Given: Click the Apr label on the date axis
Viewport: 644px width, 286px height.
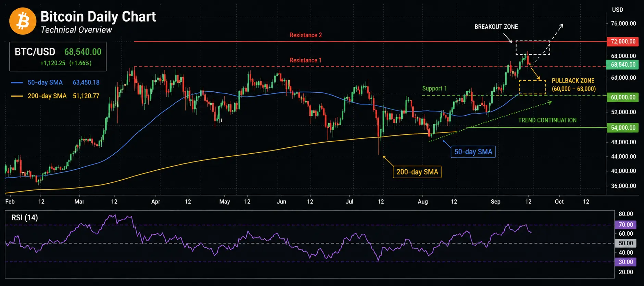Looking at the screenshot, I should pyautogui.click(x=156, y=201).
